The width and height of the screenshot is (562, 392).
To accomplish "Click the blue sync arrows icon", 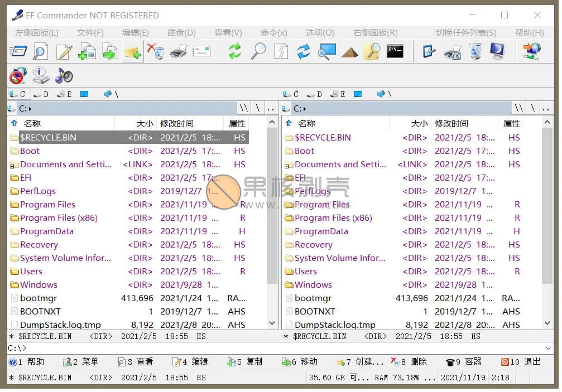I will tap(303, 52).
